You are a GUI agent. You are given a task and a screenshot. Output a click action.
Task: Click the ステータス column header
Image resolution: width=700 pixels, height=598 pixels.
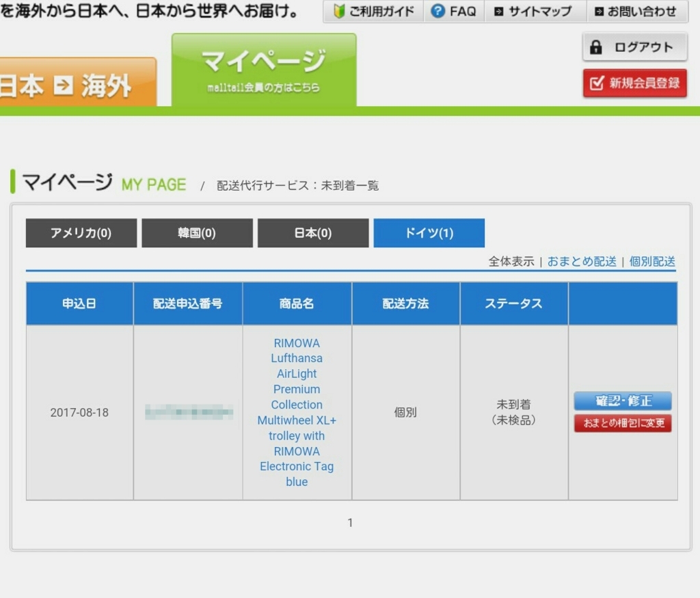click(x=514, y=303)
